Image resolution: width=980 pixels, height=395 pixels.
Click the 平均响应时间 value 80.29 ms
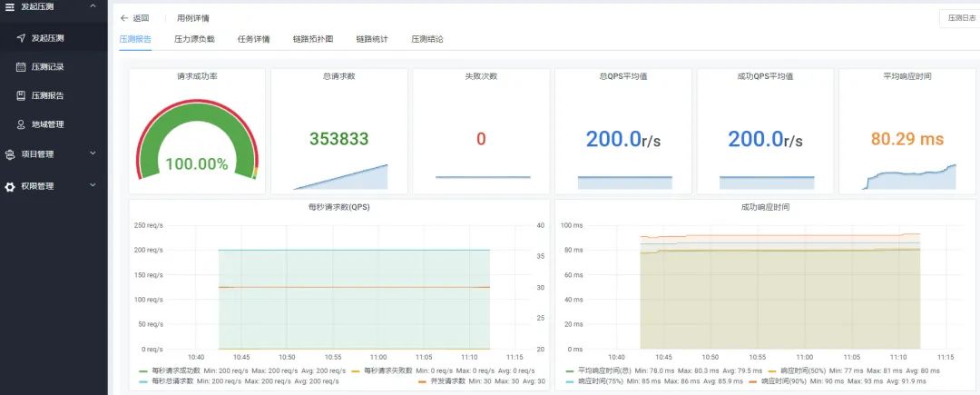click(906, 139)
